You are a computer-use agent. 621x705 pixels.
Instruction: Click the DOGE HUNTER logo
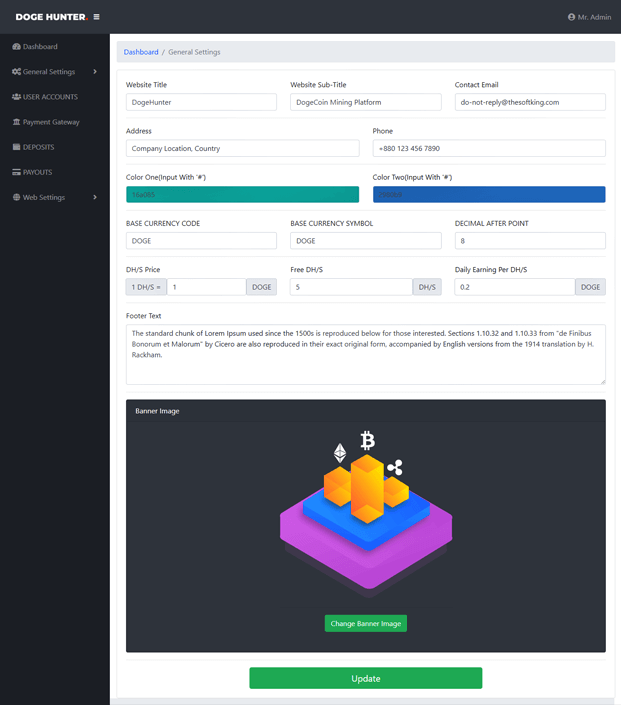pyautogui.click(x=52, y=17)
